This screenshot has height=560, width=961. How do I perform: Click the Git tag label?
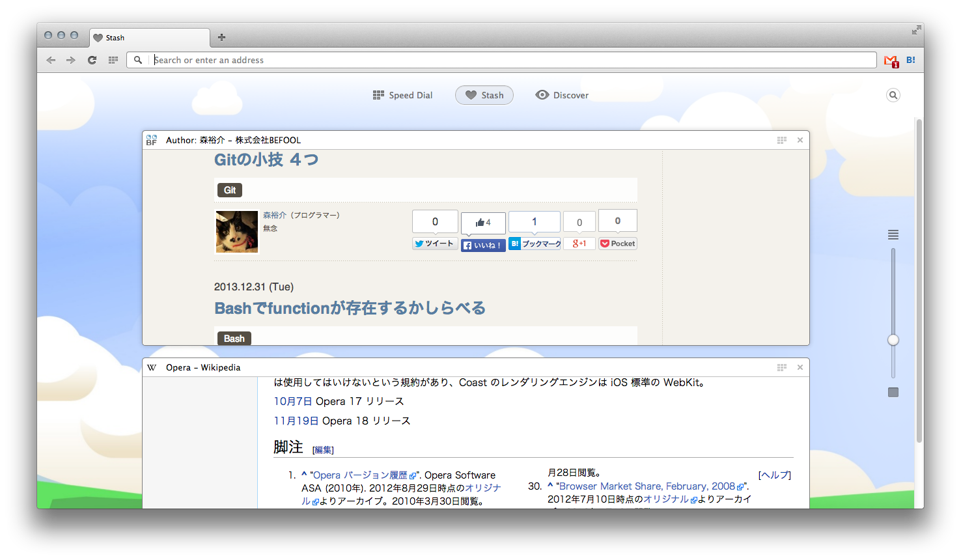coord(230,190)
